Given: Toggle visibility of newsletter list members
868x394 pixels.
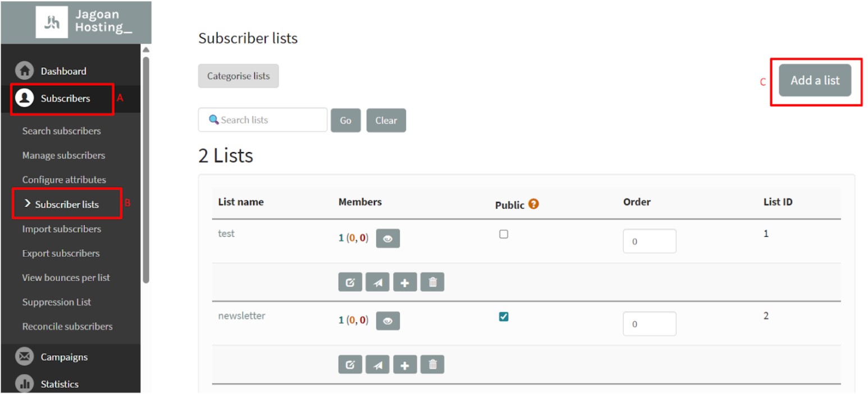Looking at the screenshot, I should click(x=387, y=320).
